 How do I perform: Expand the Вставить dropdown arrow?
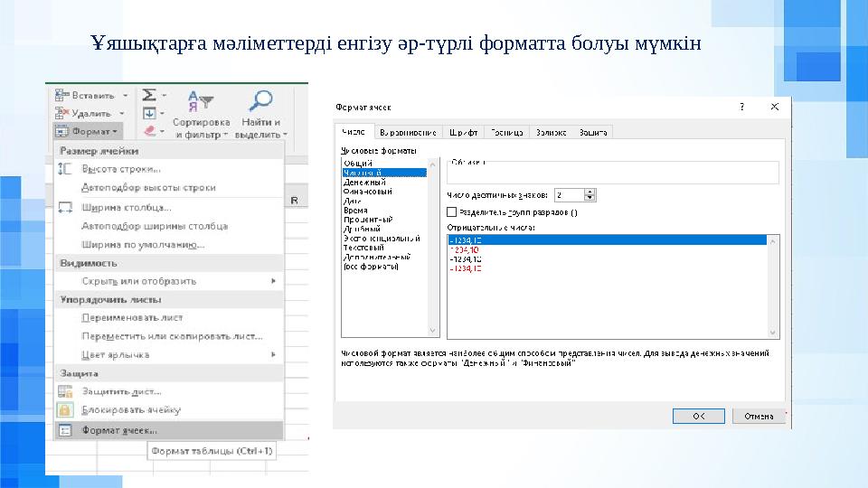point(126,96)
